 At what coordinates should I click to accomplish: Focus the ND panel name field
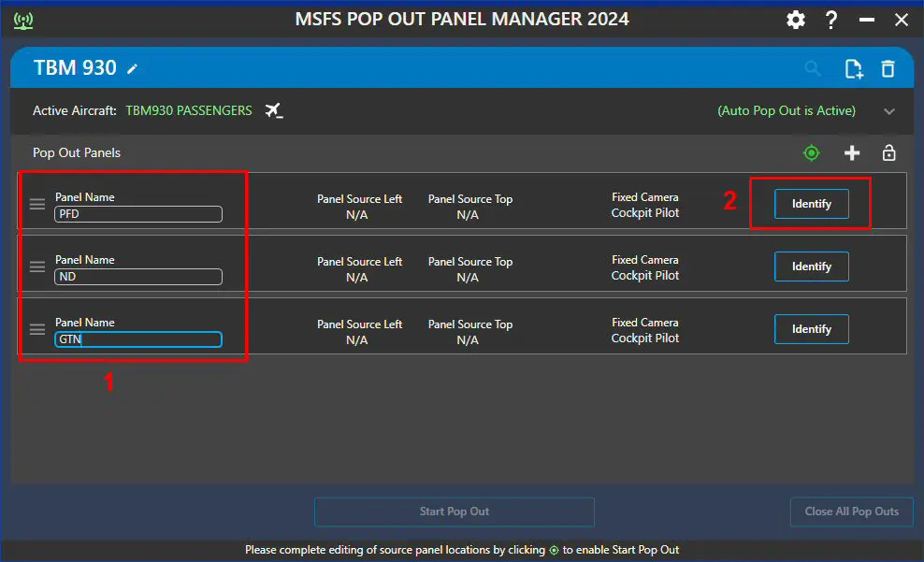[138, 276]
